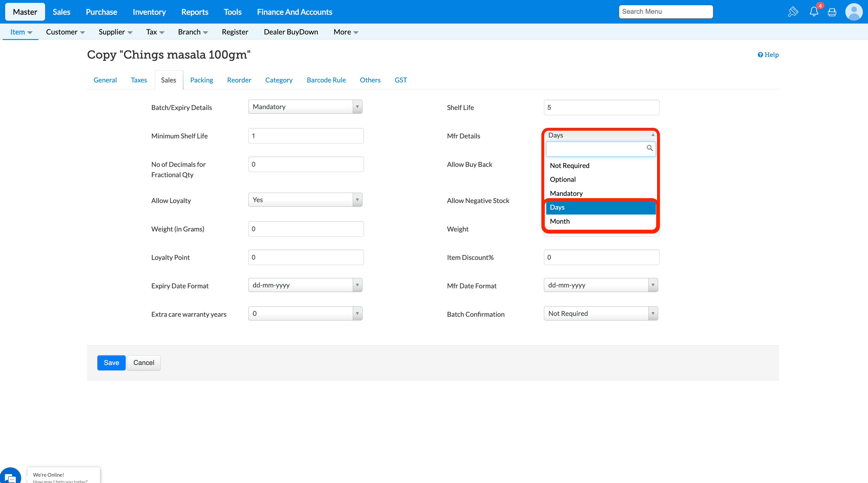Viewport: 868px width, 483px height.
Task: Open the user profile avatar
Action: click(x=854, y=12)
